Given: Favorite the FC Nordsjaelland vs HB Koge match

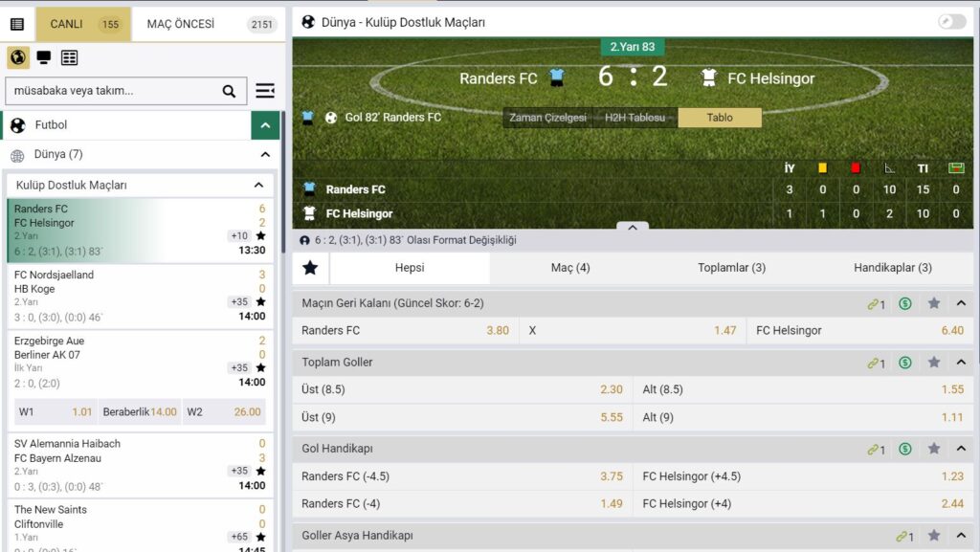Looking at the screenshot, I should [260, 301].
